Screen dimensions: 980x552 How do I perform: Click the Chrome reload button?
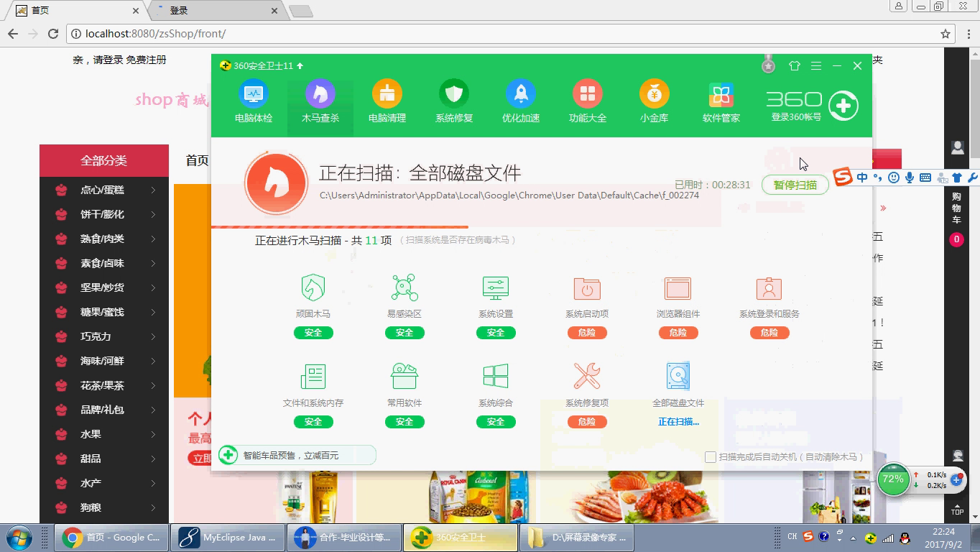[53, 34]
